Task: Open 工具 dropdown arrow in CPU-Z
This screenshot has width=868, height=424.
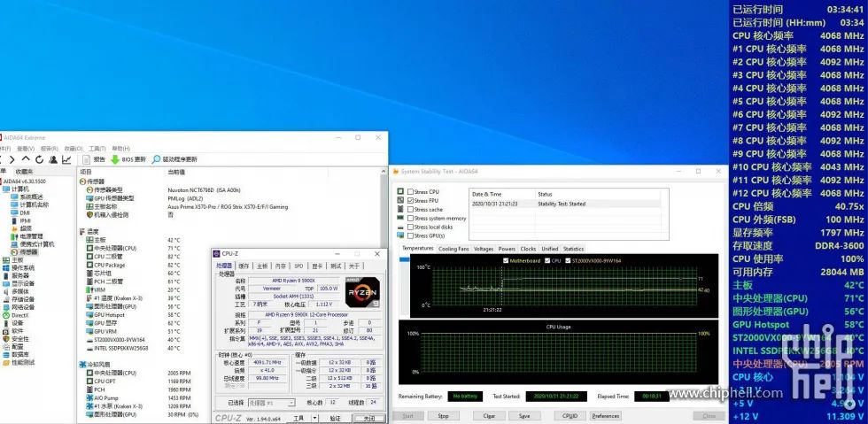Action: pyautogui.click(x=315, y=419)
